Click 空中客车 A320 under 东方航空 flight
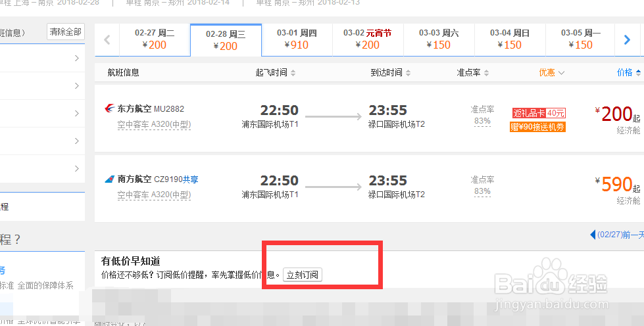The height and width of the screenshot is (326, 644). click(x=154, y=124)
